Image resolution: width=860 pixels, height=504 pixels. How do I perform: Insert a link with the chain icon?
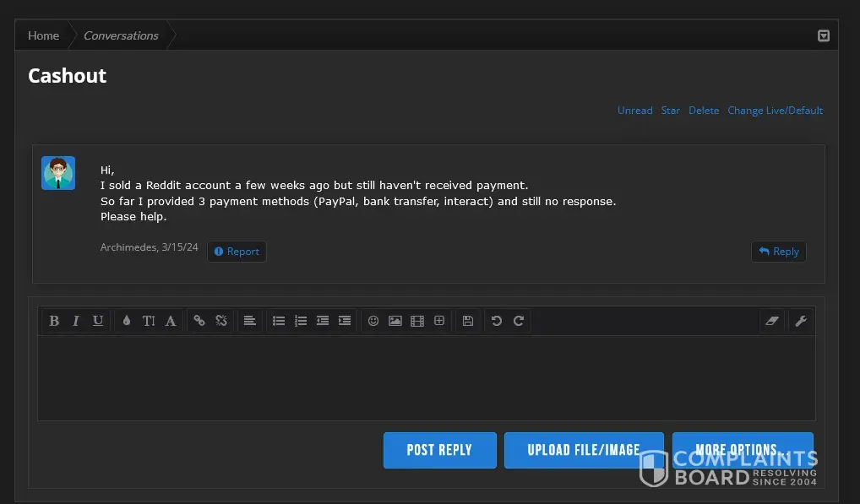coord(199,321)
